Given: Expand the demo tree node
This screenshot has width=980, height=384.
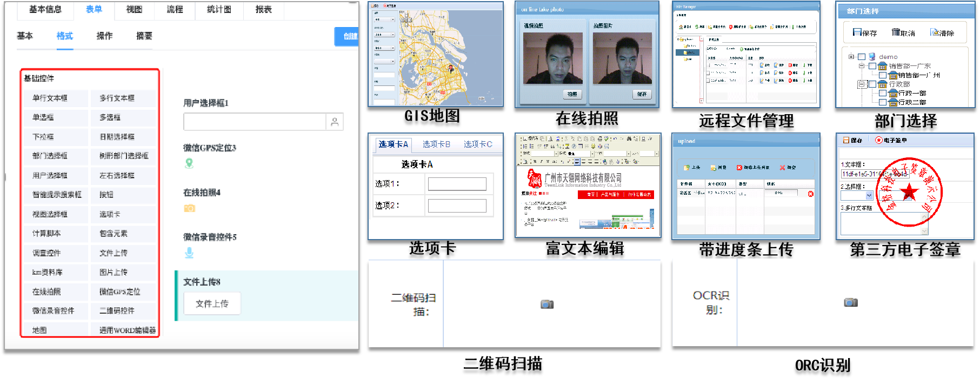Looking at the screenshot, I should pyautogui.click(x=851, y=57).
